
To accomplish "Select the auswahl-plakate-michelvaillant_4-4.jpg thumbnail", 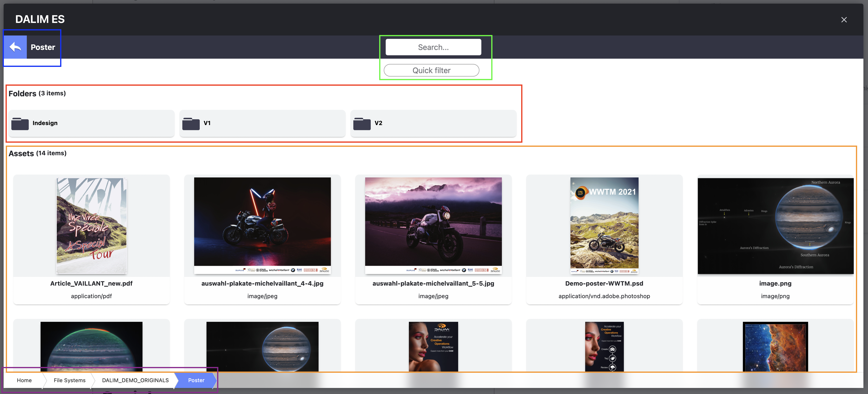I will click(262, 226).
